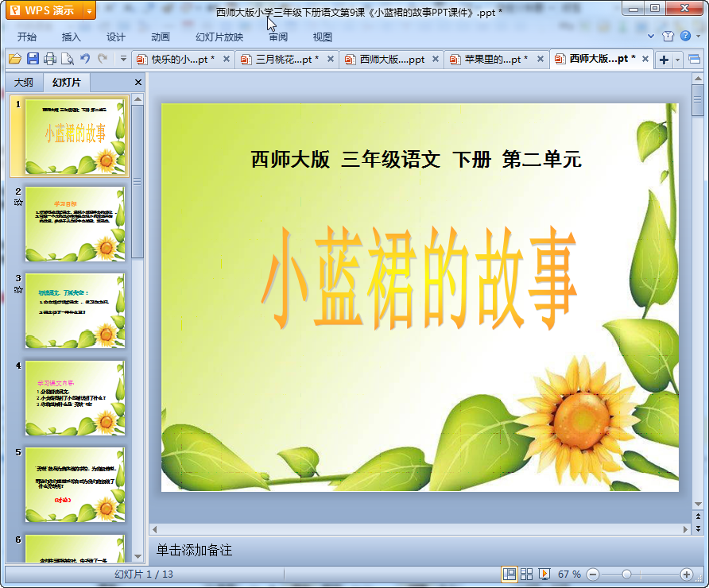Click zoom out minus button
709x588 pixels.
click(593, 574)
